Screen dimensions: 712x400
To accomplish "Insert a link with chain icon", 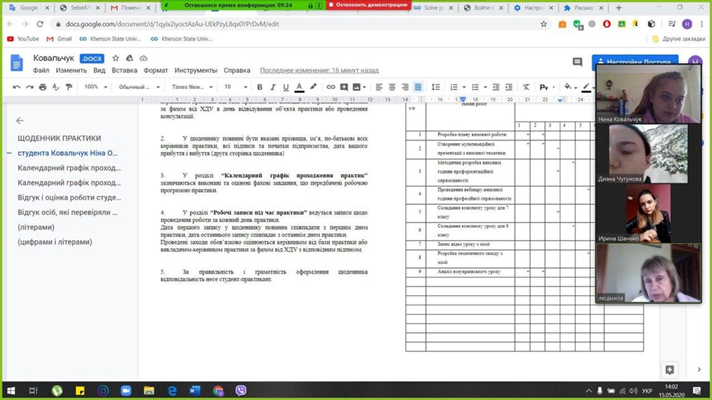I will tap(331, 87).
